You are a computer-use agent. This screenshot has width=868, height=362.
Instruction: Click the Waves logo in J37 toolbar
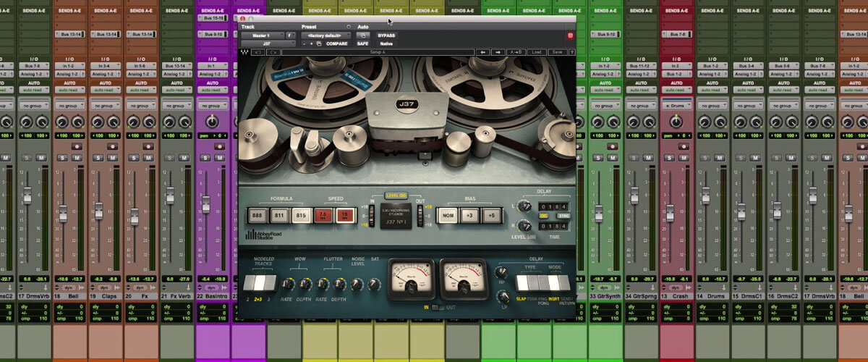[244, 52]
